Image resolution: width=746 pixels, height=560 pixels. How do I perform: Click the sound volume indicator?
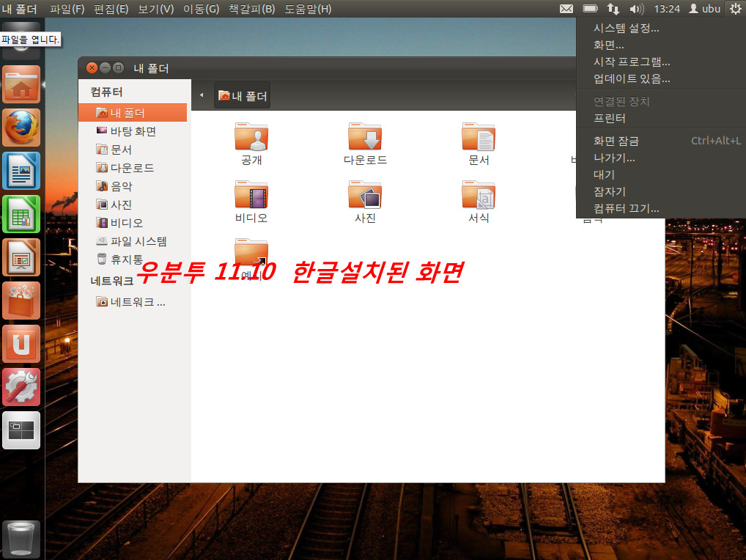(x=636, y=9)
